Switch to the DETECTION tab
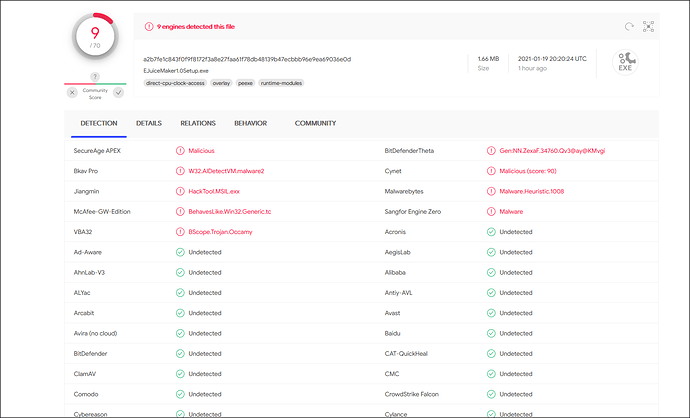The image size is (690, 418). click(x=99, y=123)
